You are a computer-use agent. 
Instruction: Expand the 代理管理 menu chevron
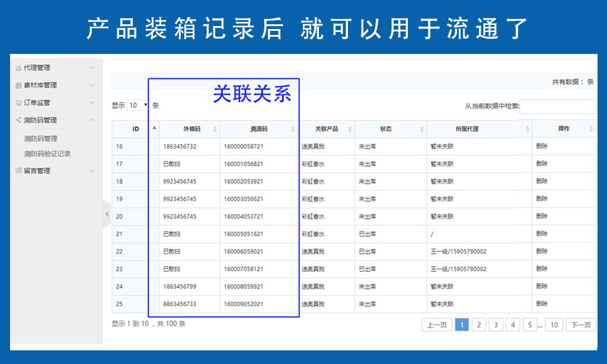tap(92, 68)
